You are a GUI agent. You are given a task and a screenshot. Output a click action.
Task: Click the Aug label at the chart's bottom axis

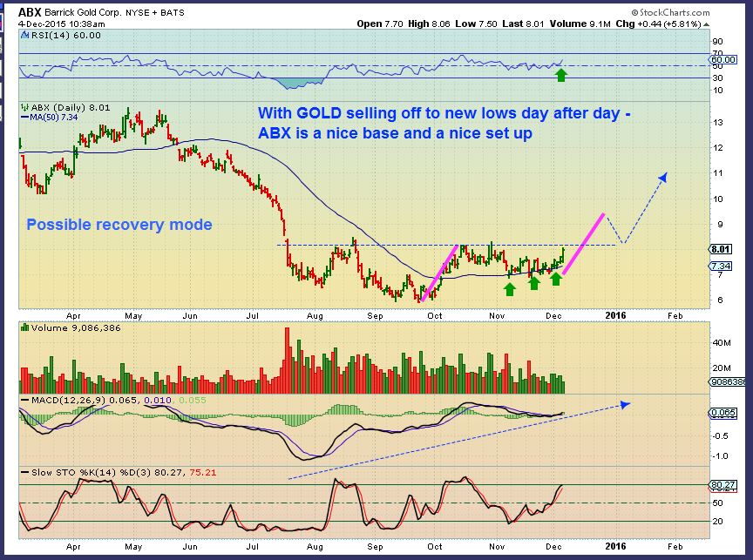point(315,547)
